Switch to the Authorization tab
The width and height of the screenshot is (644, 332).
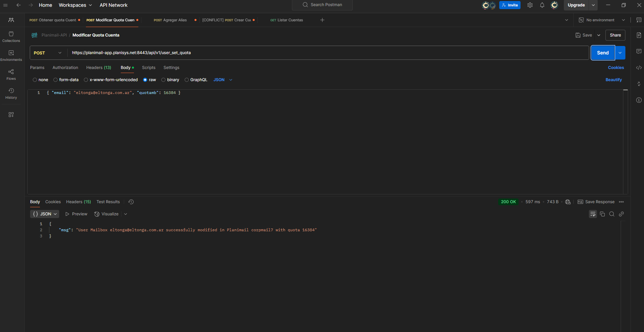[x=65, y=68]
